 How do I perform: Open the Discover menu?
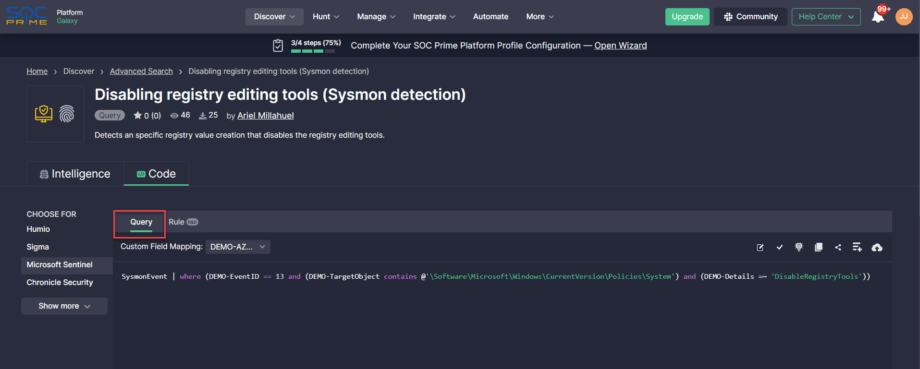click(274, 16)
